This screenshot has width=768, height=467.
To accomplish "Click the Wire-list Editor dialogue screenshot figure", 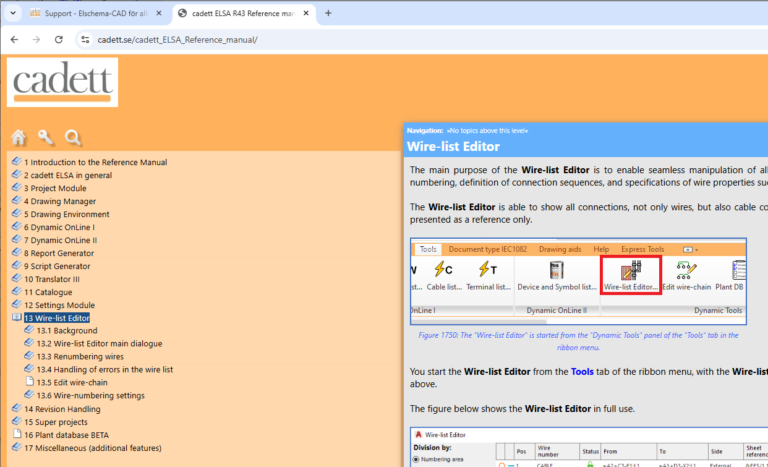I will pyautogui.click(x=589, y=447).
